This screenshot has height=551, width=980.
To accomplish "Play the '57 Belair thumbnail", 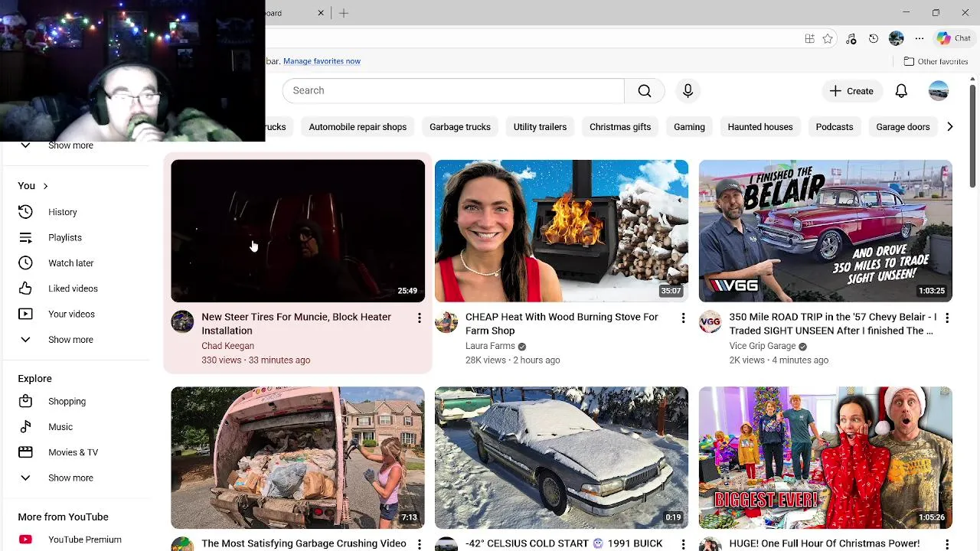I will coord(825,230).
